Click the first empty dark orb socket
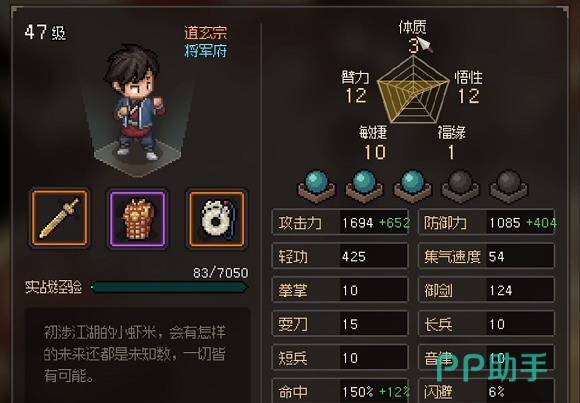 coord(461,186)
